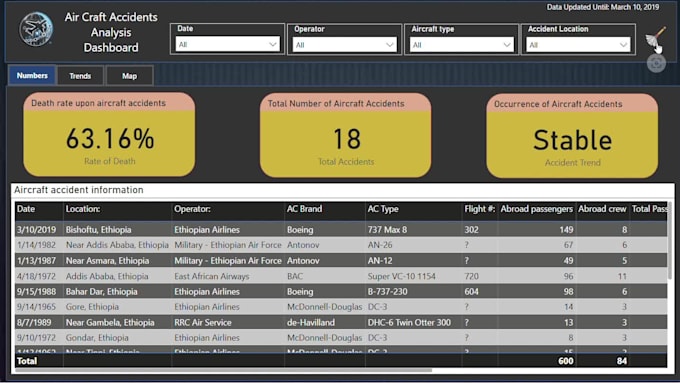The image size is (680, 383).
Task: Open the Operator filter dropdown
Action: [344, 45]
